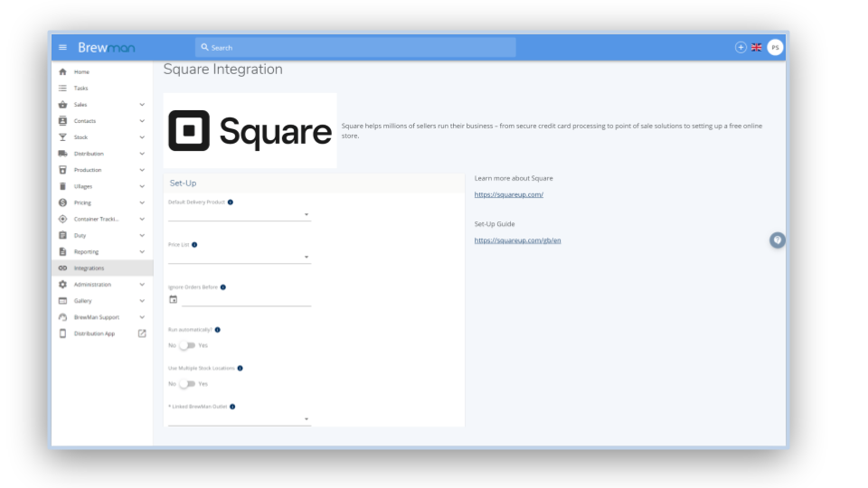Expand the BrewMan Support menu chevron
This screenshot has height=488, width=868.
142,317
